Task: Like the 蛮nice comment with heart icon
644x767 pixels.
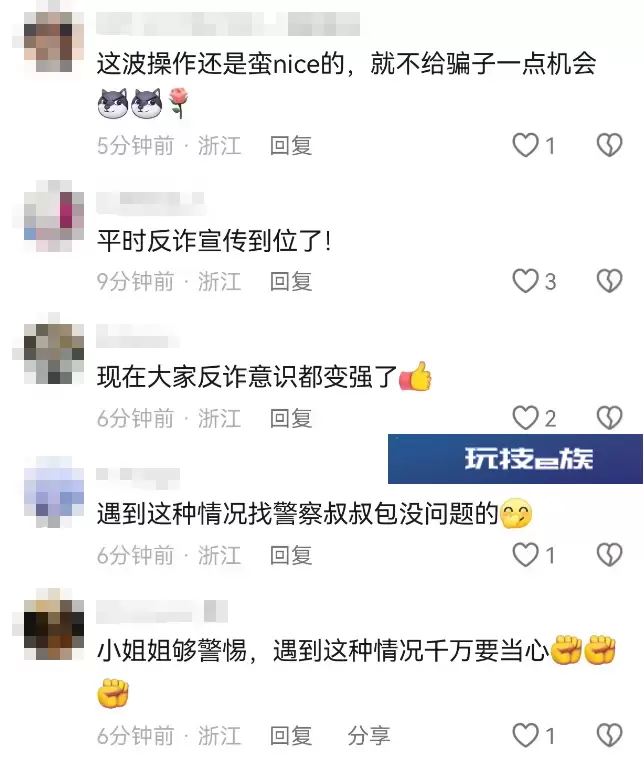Action: click(x=525, y=145)
